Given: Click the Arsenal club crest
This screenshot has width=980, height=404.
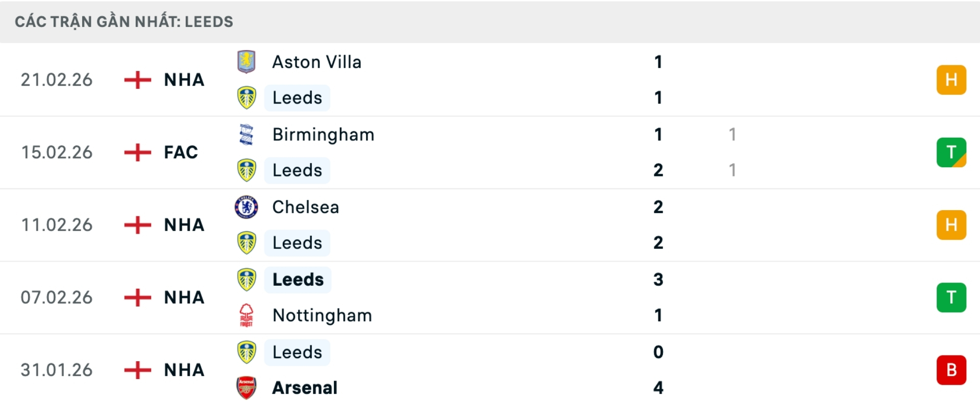Looking at the screenshot, I should coord(247,388).
